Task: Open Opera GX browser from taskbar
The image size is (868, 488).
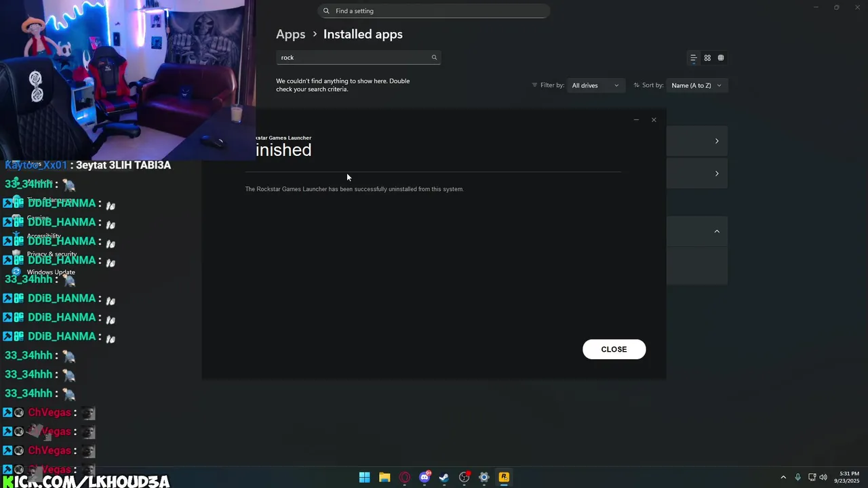Action: [x=405, y=477]
